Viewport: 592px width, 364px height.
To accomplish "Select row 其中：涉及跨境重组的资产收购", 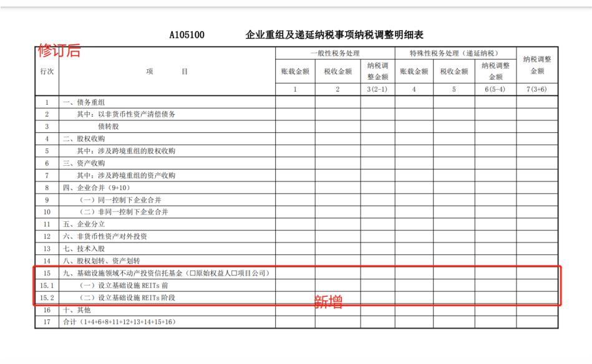I will (x=296, y=175).
